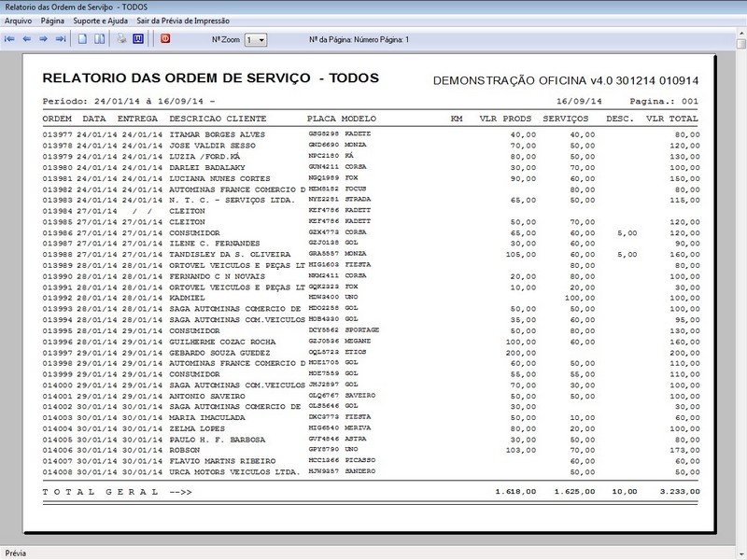Image resolution: width=747 pixels, height=560 pixels.
Task: Click total services value 1.625,00
Action: 574,492
